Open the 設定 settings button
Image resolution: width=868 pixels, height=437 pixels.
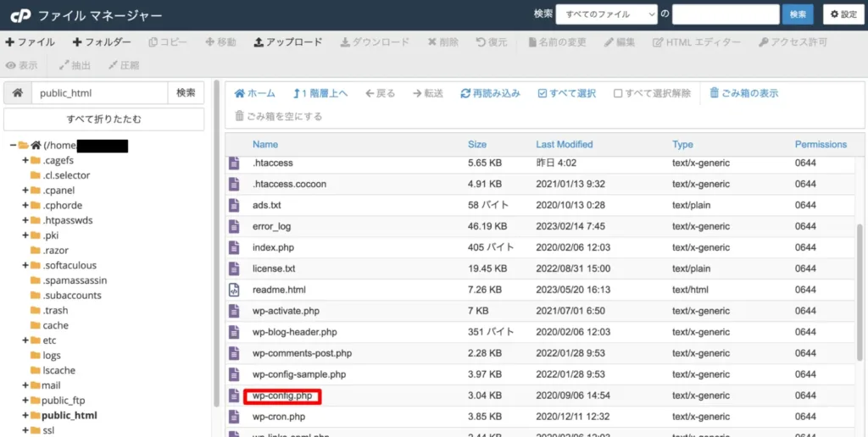[x=843, y=15]
